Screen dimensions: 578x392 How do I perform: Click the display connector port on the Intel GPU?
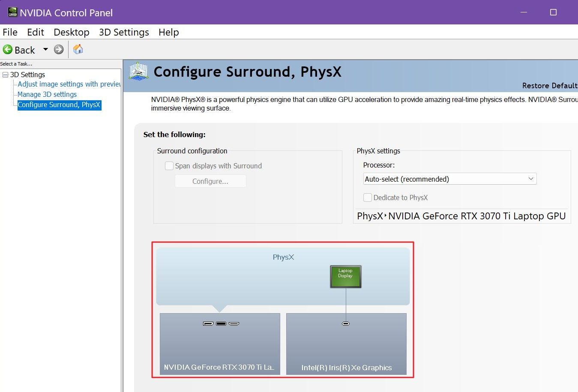[345, 324]
